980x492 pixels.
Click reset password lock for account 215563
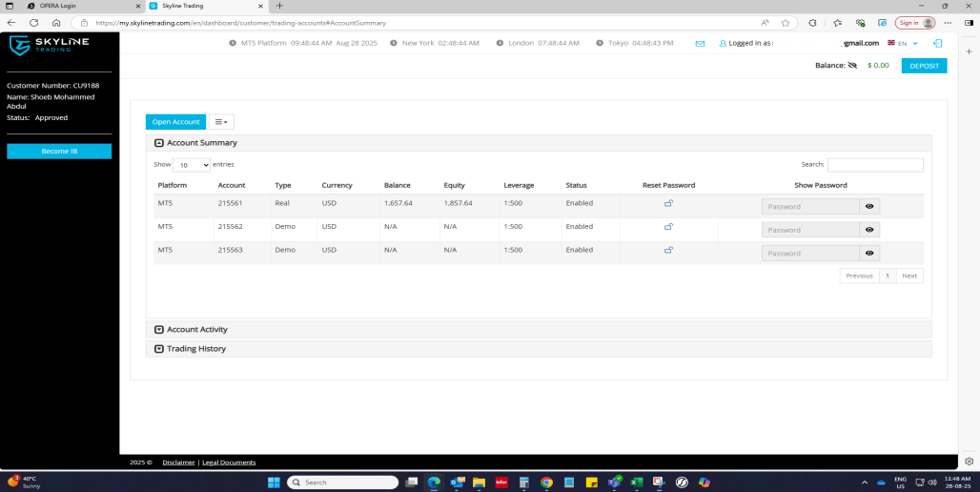pyautogui.click(x=668, y=250)
